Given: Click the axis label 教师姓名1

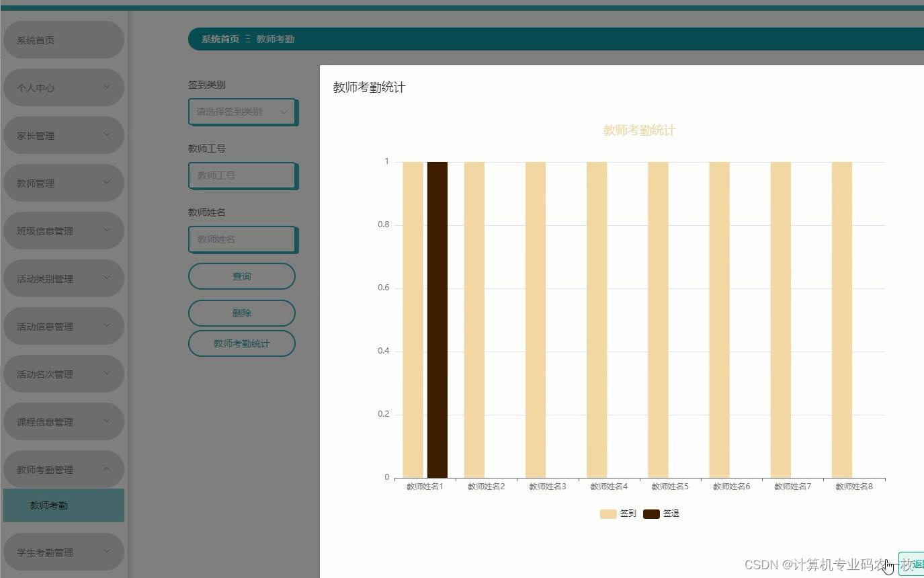Looking at the screenshot, I should (425, 487).
